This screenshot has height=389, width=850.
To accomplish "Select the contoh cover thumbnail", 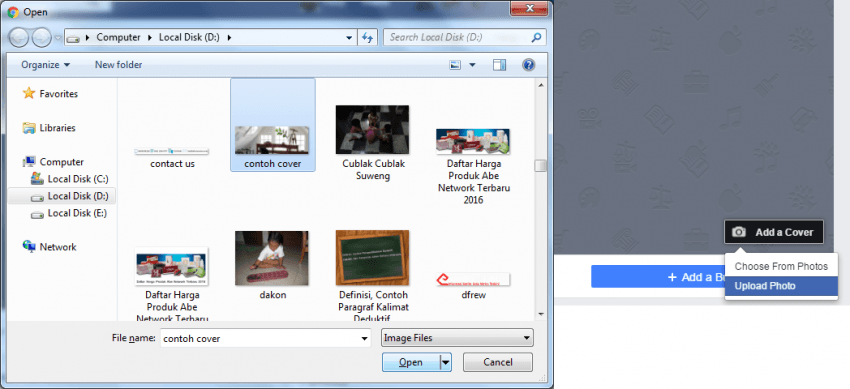I will 272,140.
